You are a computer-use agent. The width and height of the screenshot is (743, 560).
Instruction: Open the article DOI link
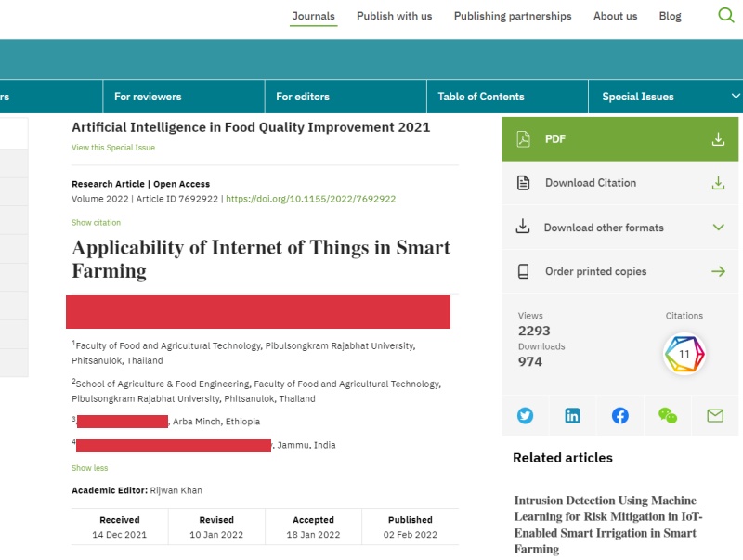(x=311, y=199)
